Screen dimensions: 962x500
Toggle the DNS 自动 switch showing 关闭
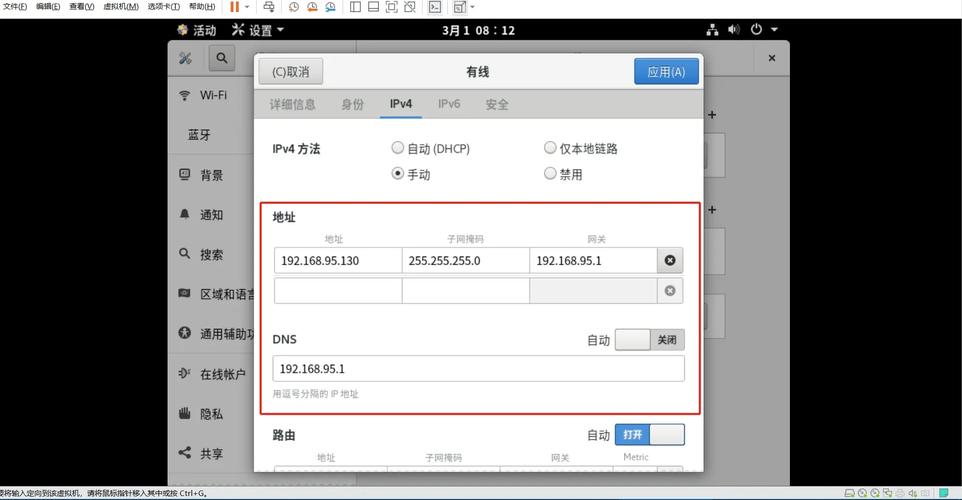(x=650, y=340)
